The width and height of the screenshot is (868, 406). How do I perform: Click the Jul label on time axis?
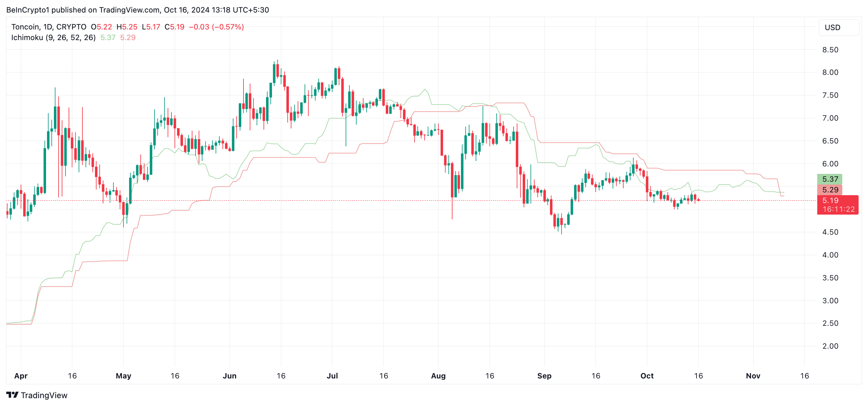[332, 376]
